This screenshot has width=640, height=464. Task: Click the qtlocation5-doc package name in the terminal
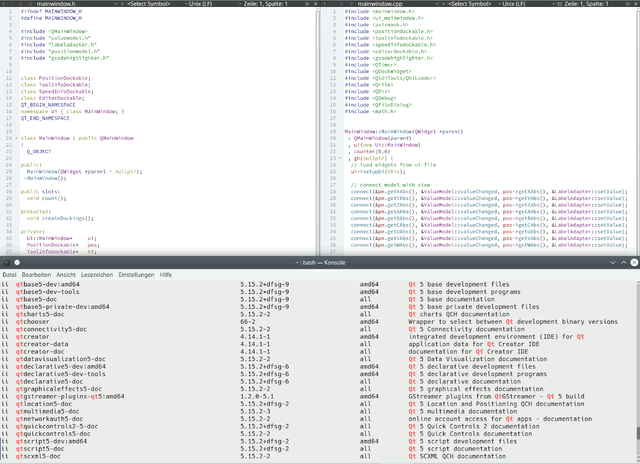44,404
